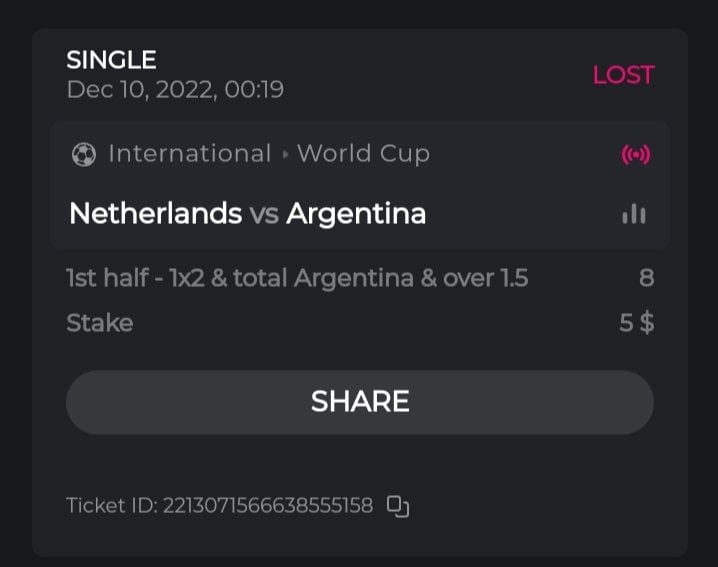Screen dimensions: 718x567
Task: Click the ticket number 2213071566638555158
Action: pos(267,506)
